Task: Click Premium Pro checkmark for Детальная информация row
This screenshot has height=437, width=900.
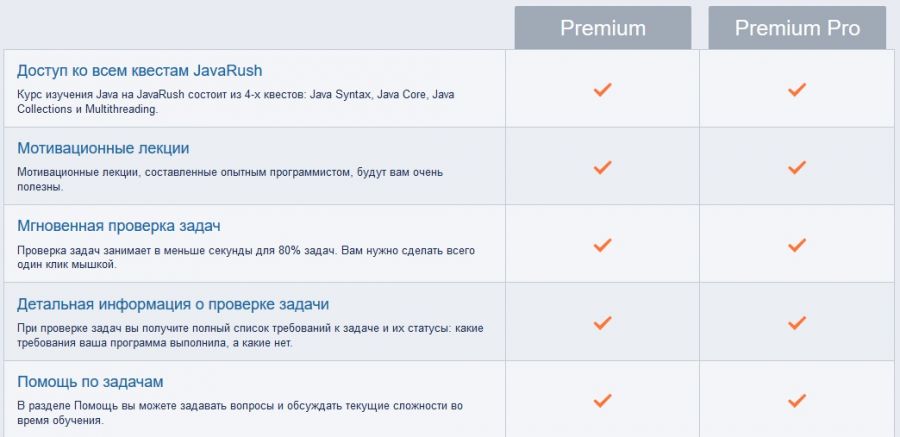Action: 797,323
